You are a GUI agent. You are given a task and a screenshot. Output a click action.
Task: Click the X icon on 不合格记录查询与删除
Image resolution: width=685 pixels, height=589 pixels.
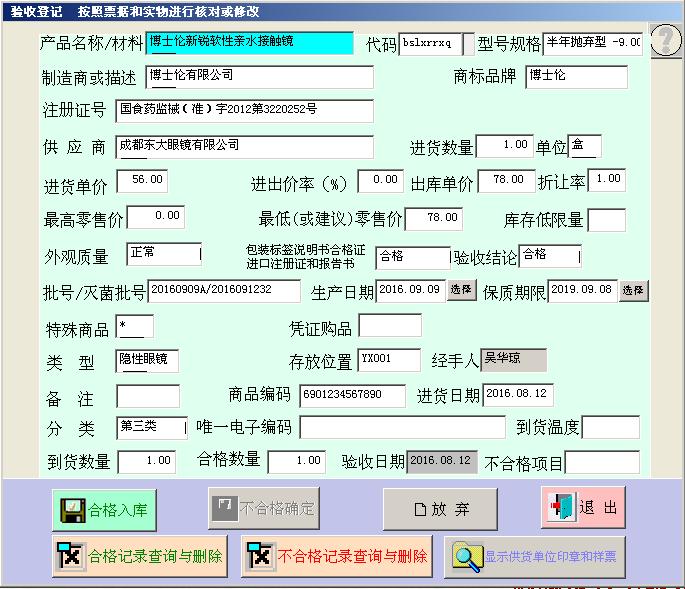point(259,555)
